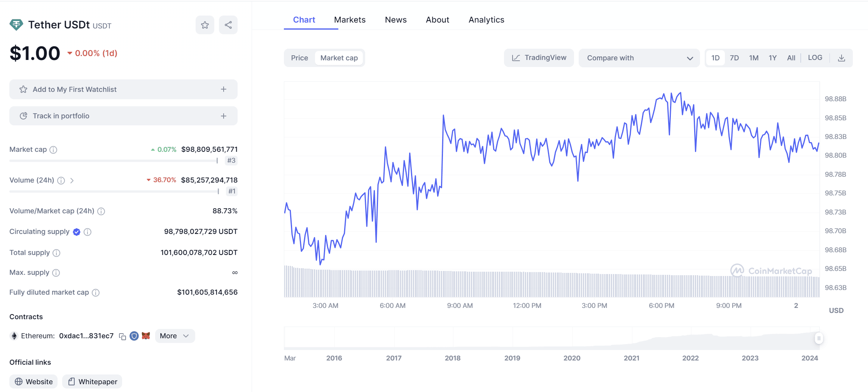This screenshot has width=868, height=392.
Task: Copy the Ethereum contract address
Action: [122, 336]
